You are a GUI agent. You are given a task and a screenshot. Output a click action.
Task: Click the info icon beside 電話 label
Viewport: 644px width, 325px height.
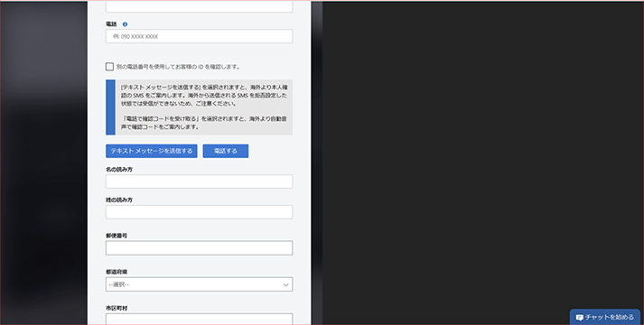(x=125, y=24)
